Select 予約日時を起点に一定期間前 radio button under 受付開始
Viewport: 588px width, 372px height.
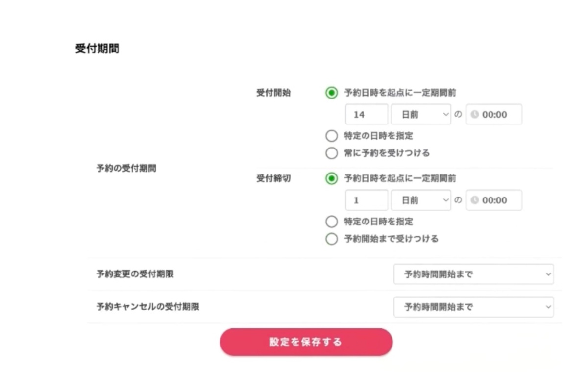pyautogui.click(x=332, y=93)
